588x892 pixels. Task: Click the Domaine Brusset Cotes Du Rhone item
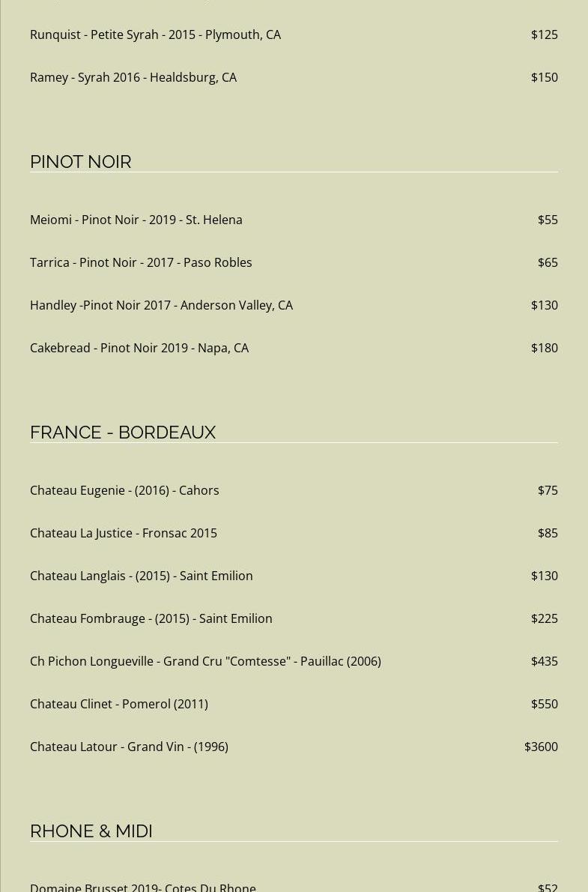[x=143, y=887]
